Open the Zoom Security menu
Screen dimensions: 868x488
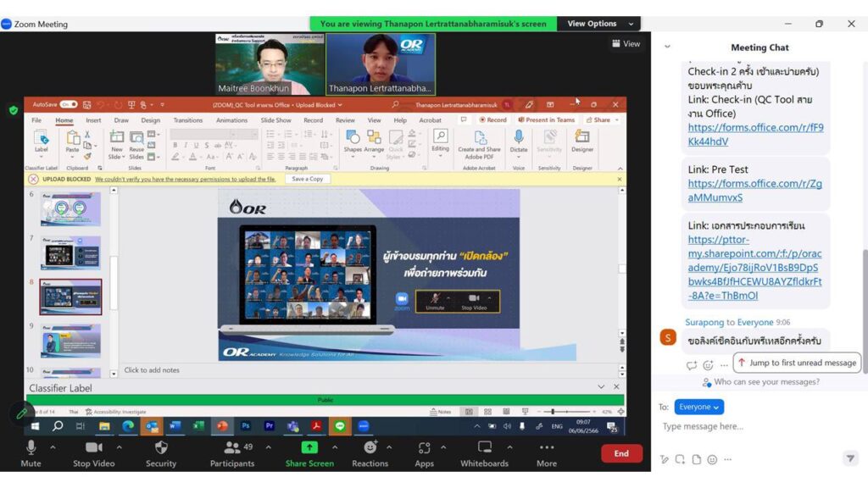(161, 454)
